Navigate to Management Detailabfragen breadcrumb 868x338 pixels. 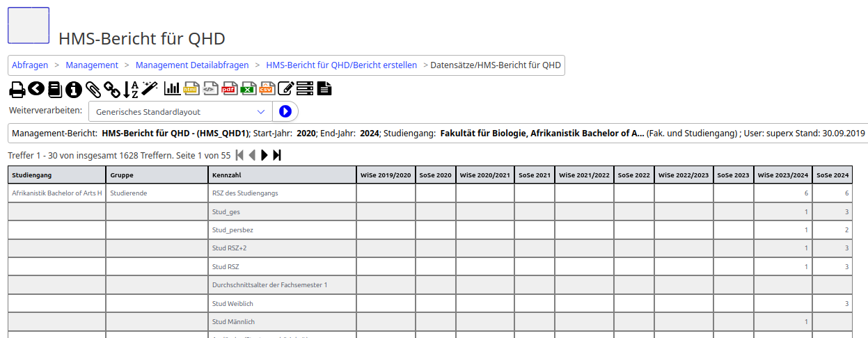click(192, 65)
